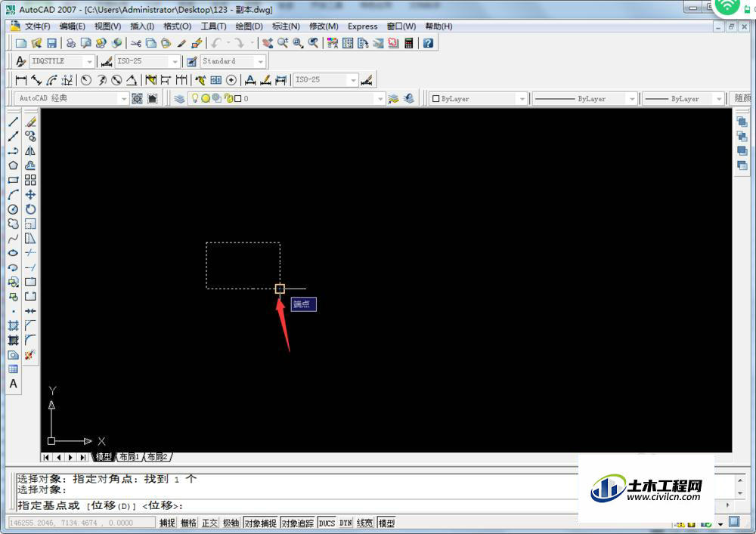
Task: Toggle 对象追踪 object snap tracking
Action: pos(297,523)
